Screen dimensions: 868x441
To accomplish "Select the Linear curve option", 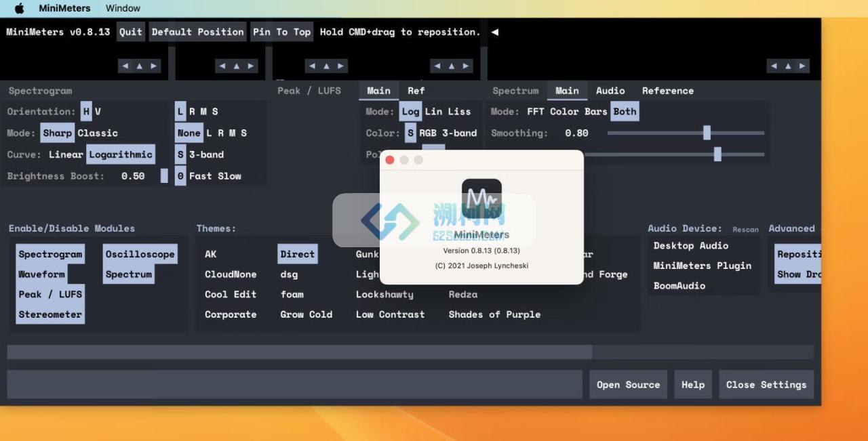I will pyautogui.click(x=66, y=154).
